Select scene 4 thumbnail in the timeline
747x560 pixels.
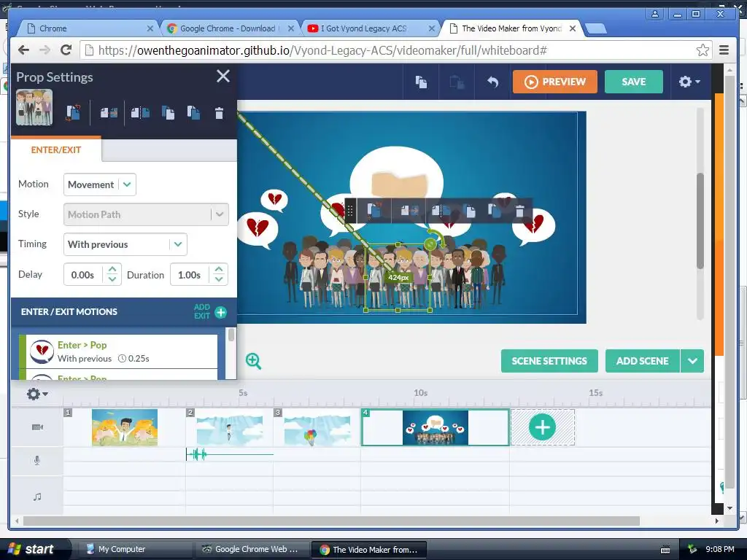pyautogui.click(x=435, y=427)
